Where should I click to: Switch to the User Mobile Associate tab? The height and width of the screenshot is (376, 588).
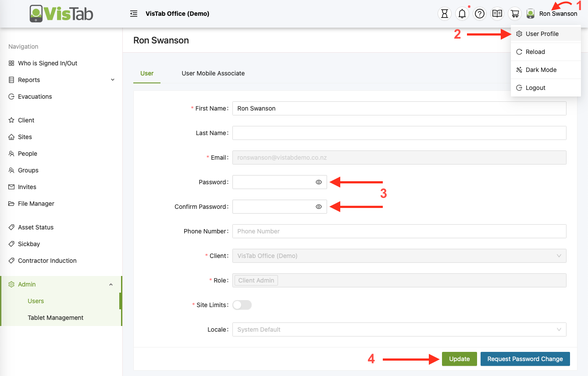(x=213, y=73)
